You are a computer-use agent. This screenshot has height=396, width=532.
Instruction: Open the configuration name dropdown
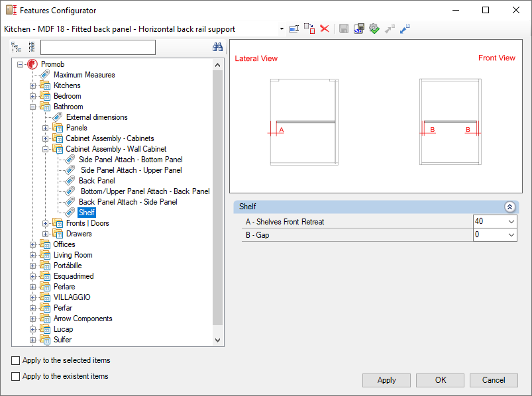(x=282, y=29)
